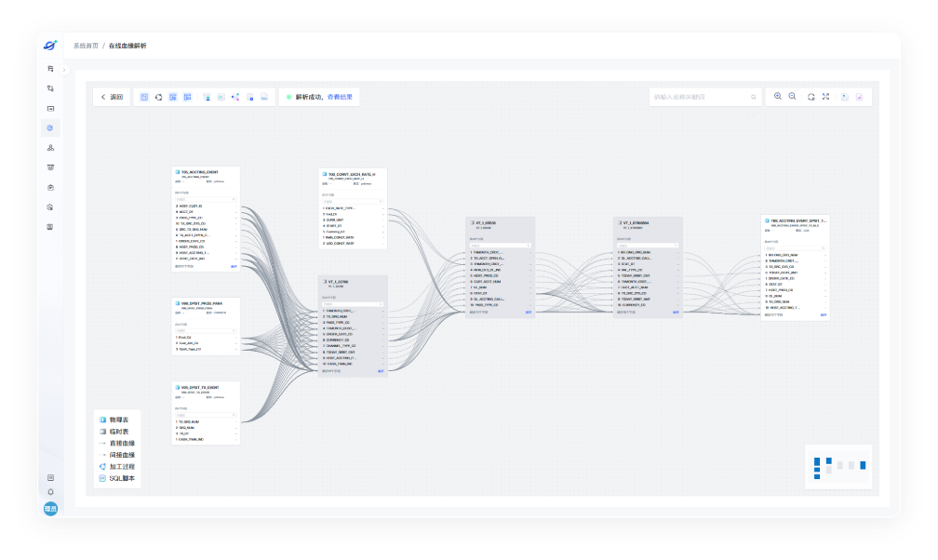Expand fields with 展开 in T88_ACCTING_EVENT_DPSIT card

(x=824, y=314)
